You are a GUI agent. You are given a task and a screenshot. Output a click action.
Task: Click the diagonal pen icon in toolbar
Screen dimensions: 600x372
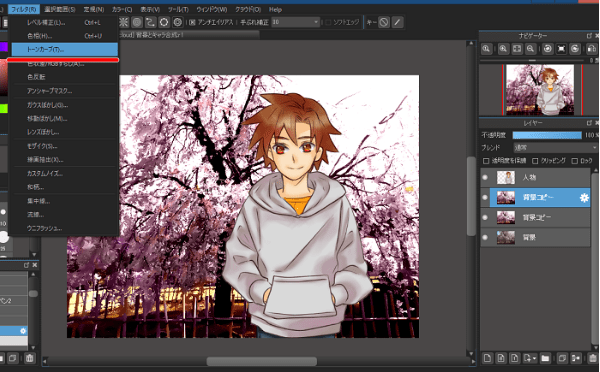click(x=397, y=22)
